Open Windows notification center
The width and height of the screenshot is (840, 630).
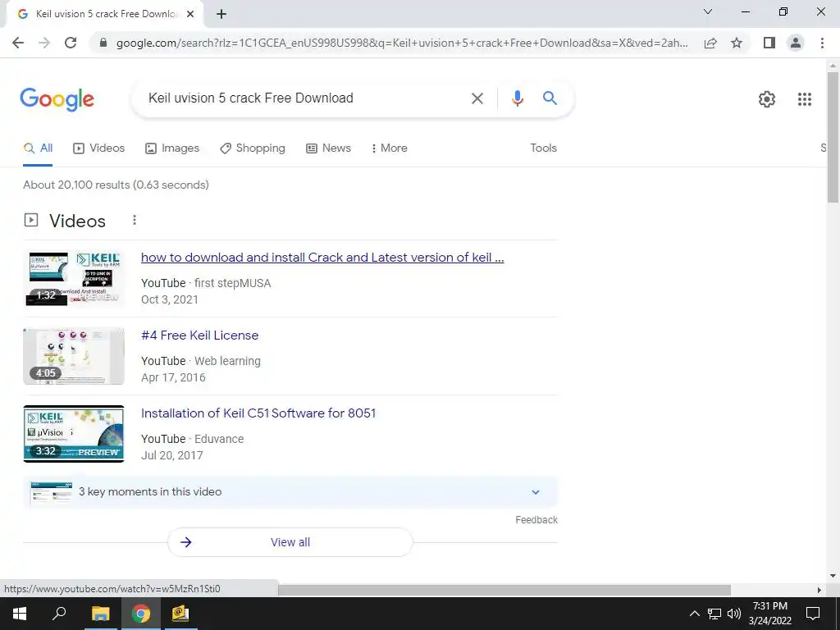[813, 614]
